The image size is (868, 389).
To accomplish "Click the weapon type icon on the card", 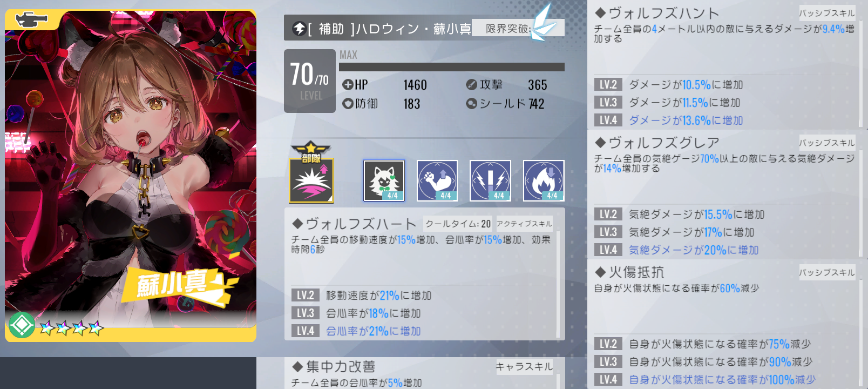I will click(x=31, y=21).
